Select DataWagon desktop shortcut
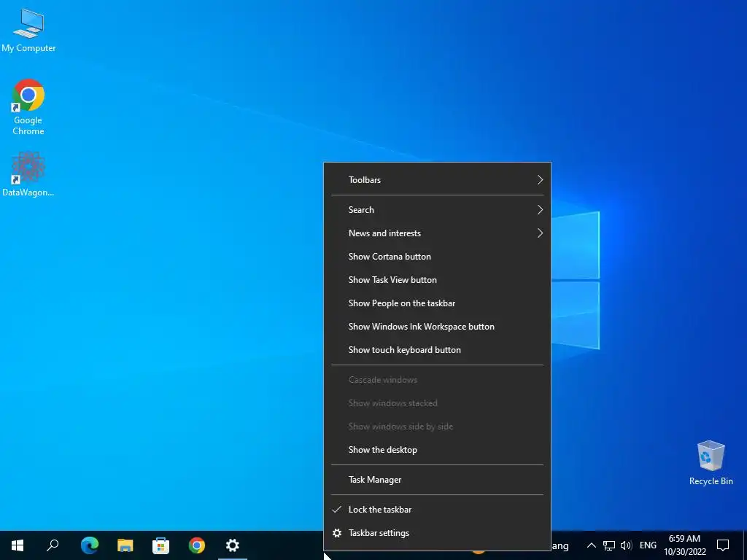 point(28,174)
